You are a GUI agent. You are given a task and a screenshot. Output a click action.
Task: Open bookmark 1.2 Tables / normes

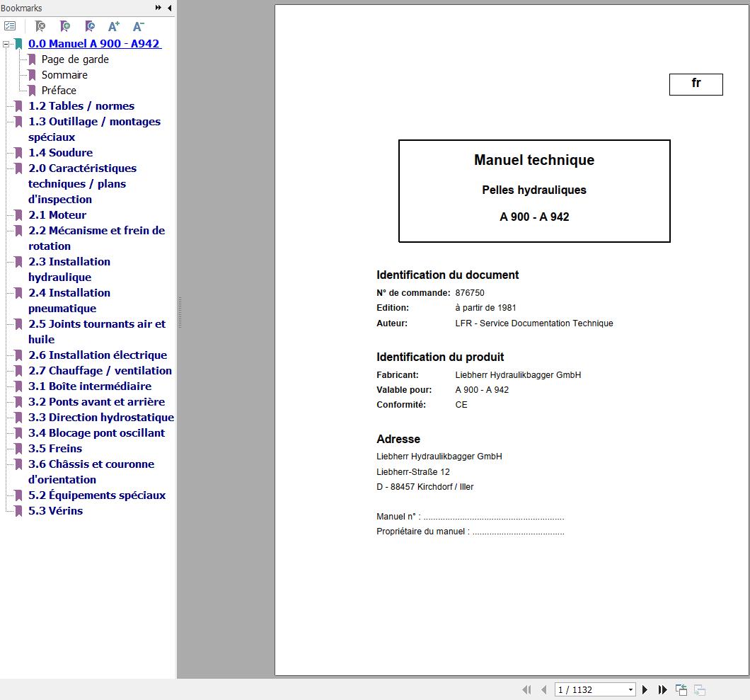click(81, 106)
